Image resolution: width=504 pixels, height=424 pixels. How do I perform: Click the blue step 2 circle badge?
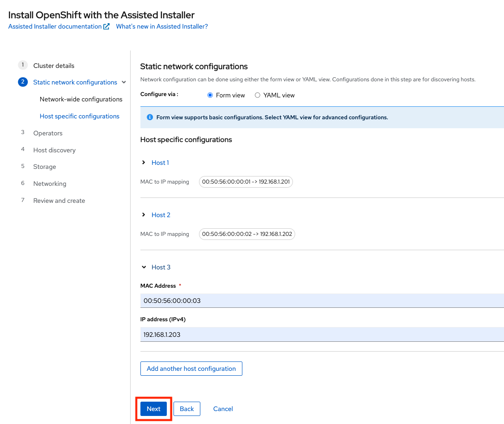coord(22,82)
